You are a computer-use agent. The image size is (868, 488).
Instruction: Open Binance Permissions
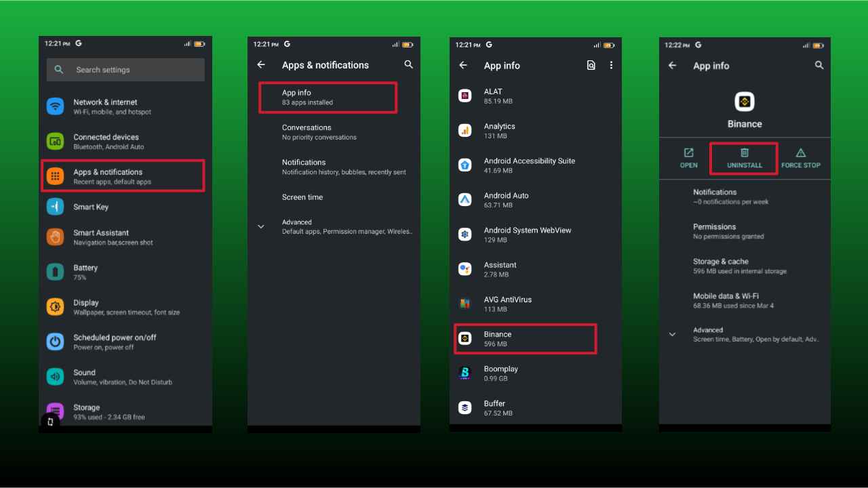(745, 231)
